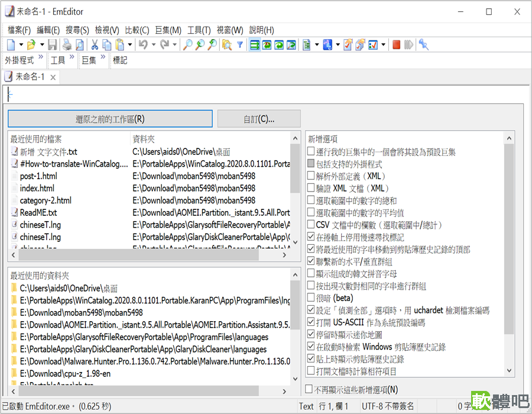Open Undo history dropdown arrow
This screenshot has width=532, height=414.
point(153,45)
